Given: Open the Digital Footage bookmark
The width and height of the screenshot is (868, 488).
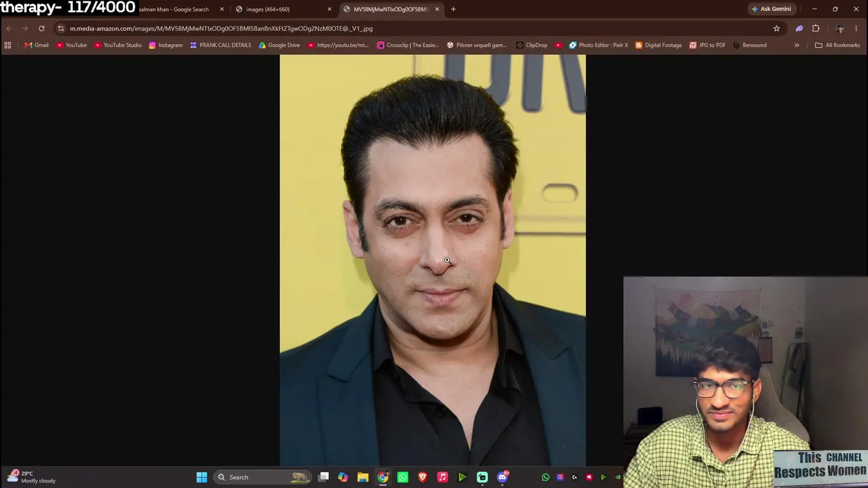Looking at the screenshot, I should pos(658,45).
